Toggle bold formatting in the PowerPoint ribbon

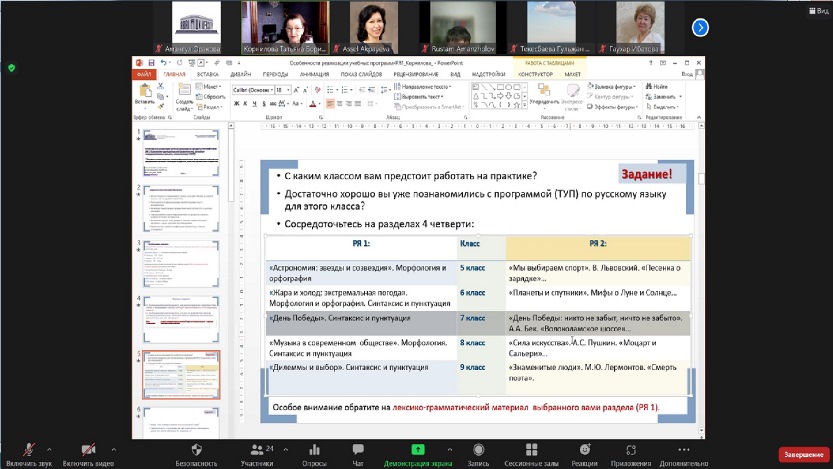[x=235, y=103]
